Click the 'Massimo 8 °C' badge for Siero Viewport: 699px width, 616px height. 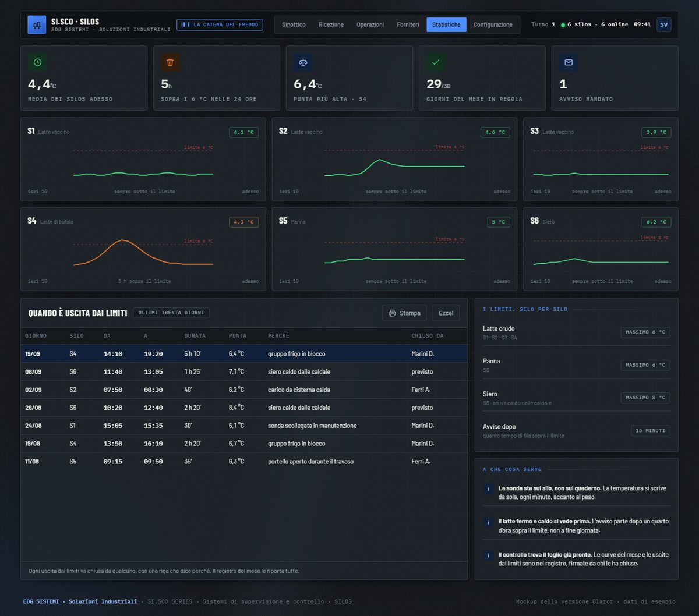point(645,398)
